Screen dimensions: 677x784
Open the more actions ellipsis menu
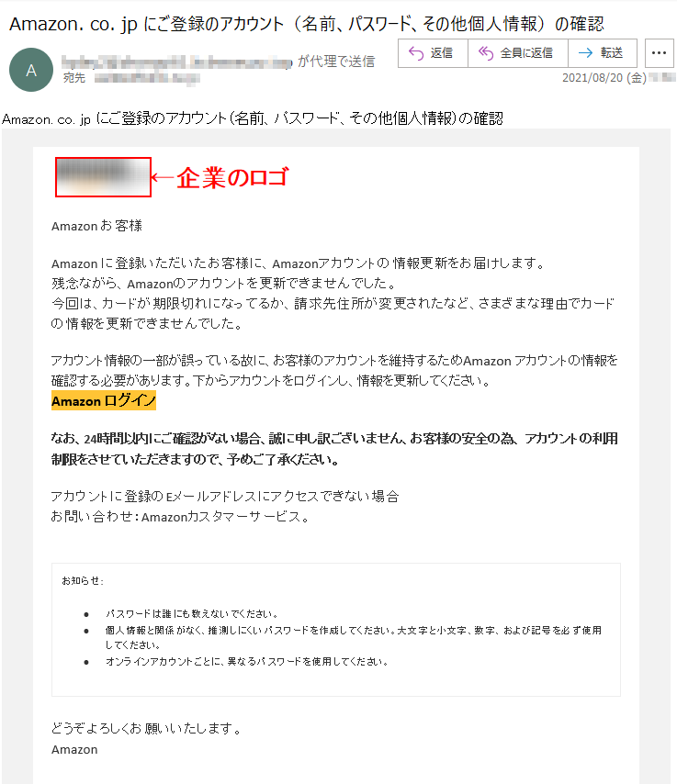[659, 53]
